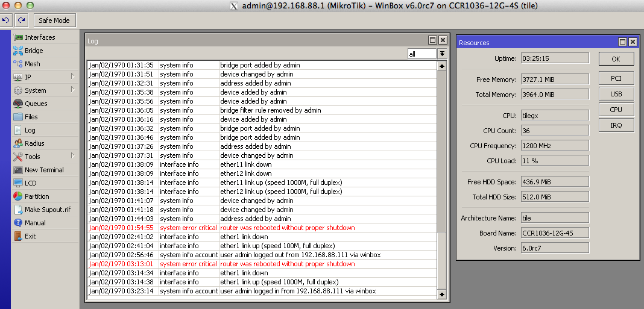Screen dimensions: 644x309
Task: Toggle Safe Mode
Action: pyautogui.click(x=54, y=20)
